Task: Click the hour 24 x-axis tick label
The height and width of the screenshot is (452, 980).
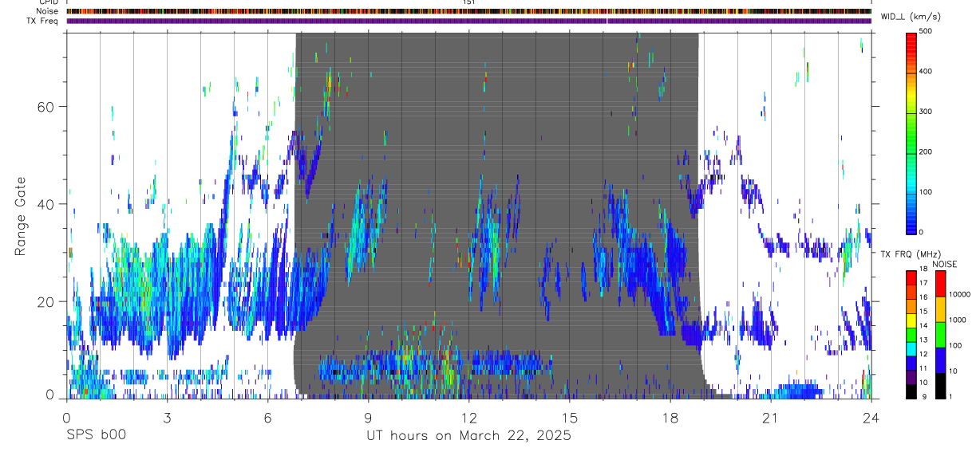Action: coord(871,417)
